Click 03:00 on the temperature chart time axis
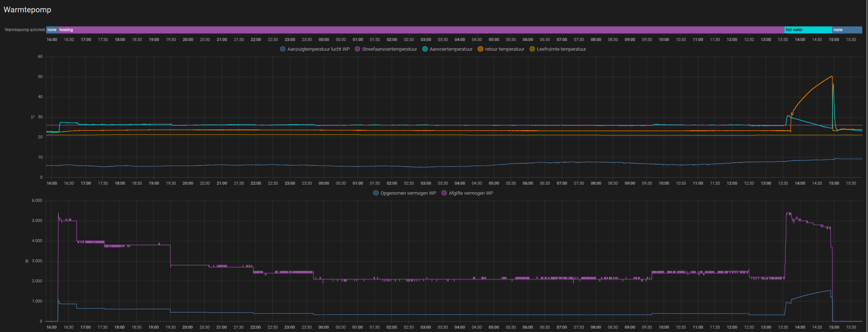The image size is (868, 332). [x=426, y=184]
